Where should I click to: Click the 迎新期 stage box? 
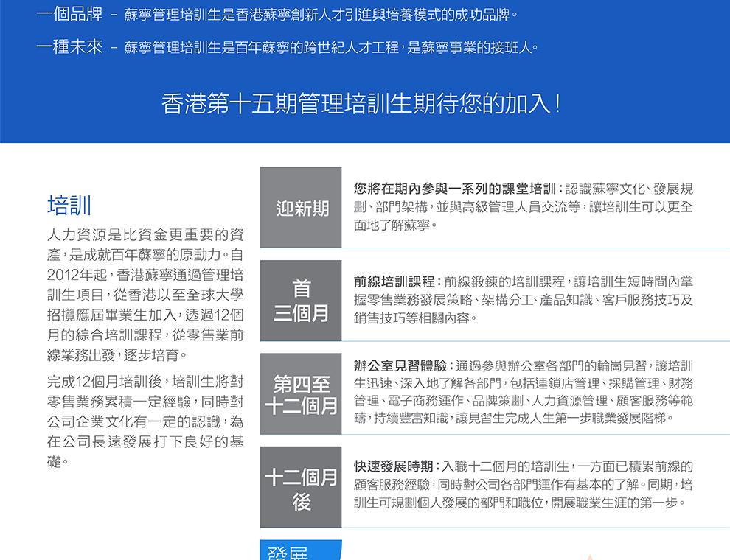301,208
